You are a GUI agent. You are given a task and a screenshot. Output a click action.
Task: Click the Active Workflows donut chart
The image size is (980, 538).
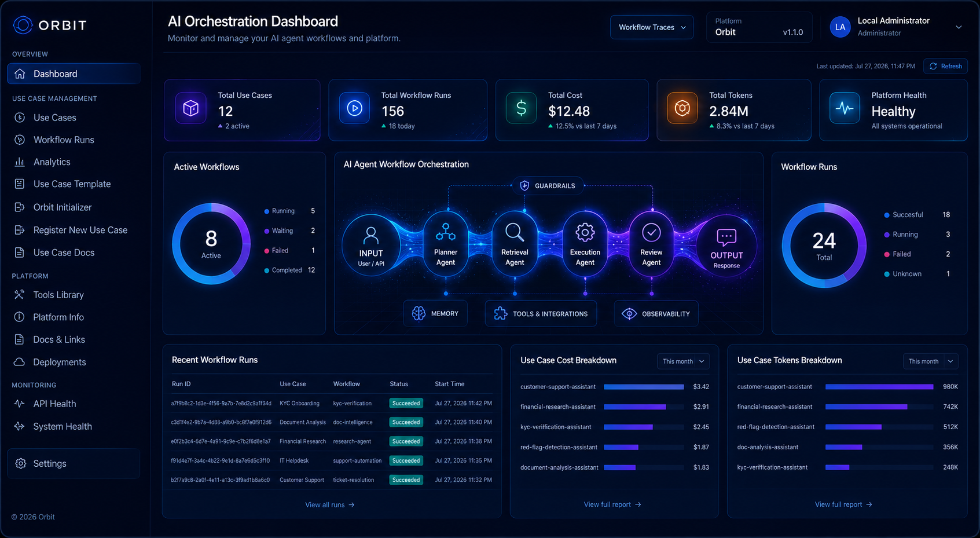[211, 243]
